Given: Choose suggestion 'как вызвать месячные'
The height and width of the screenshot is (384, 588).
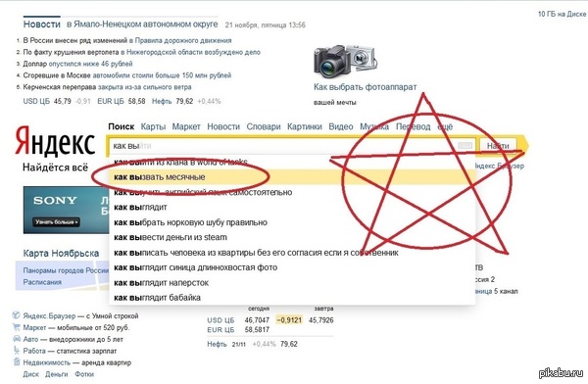Looking at the screenshot, I should 292,177.
